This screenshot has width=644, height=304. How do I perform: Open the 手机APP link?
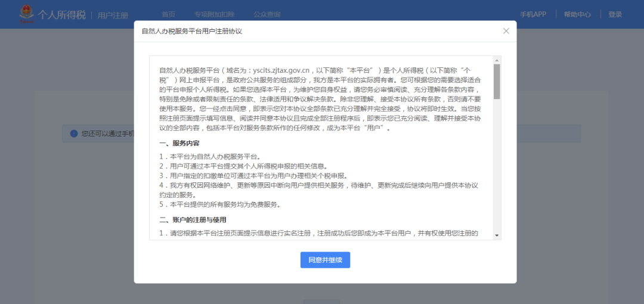click(x=532, y=14)
